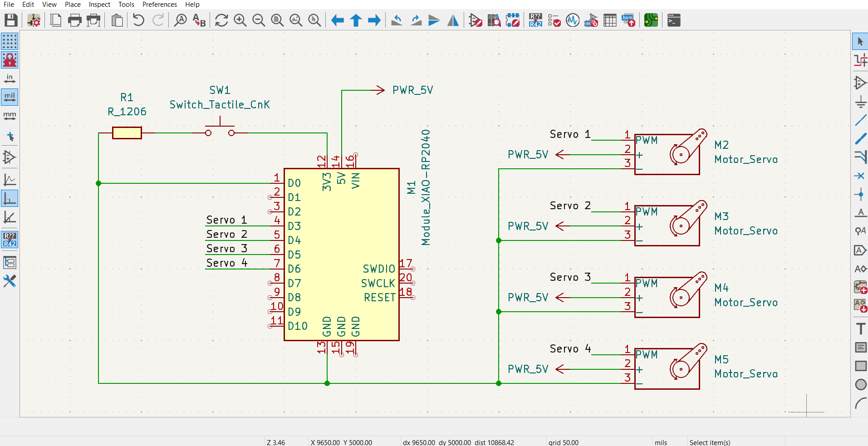Mirror selection vertically
The height and width of the screenshot is (446, 868).
(434, 20)
